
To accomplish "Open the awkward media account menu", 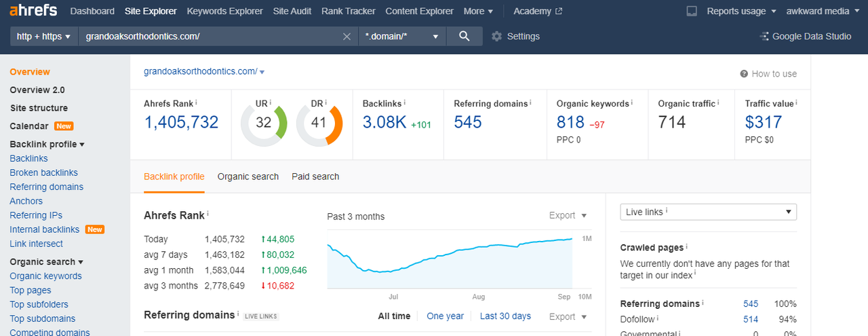I will [822, 11].
